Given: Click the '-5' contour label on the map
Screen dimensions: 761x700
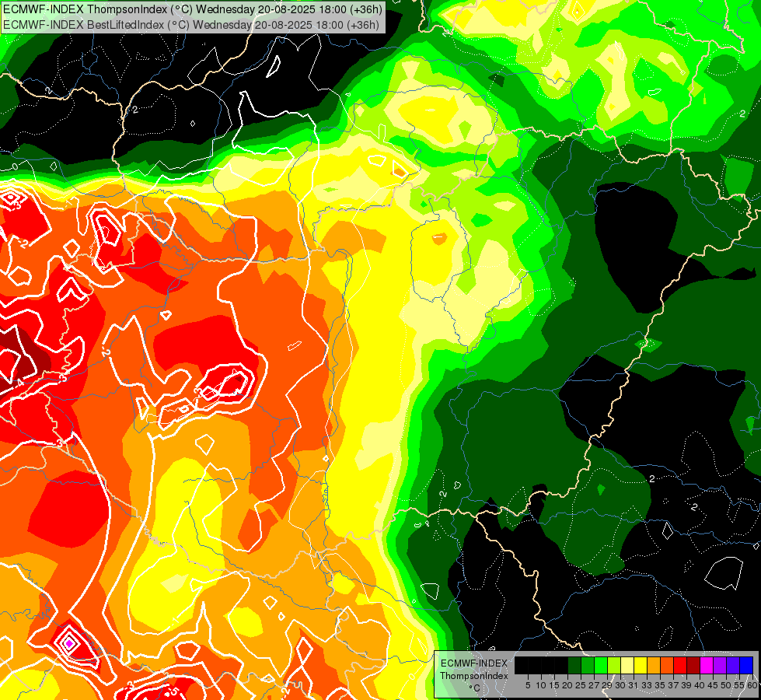Looking at the screenshot, I should tap(173, 691).
